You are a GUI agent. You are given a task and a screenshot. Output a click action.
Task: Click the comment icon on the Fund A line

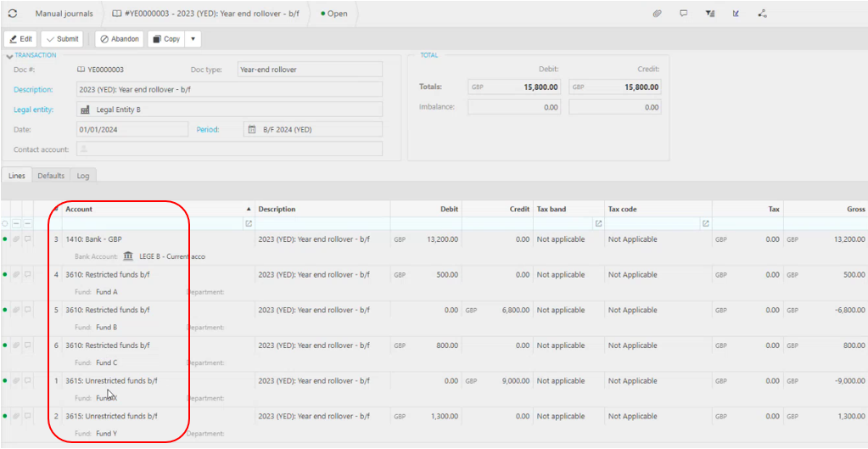tap(28, 275)
